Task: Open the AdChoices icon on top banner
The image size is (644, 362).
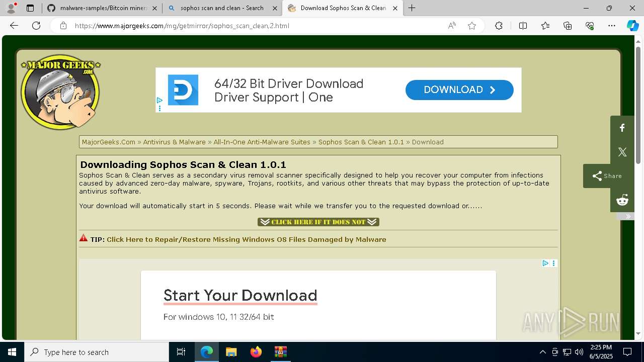Action: pos(159,101)
